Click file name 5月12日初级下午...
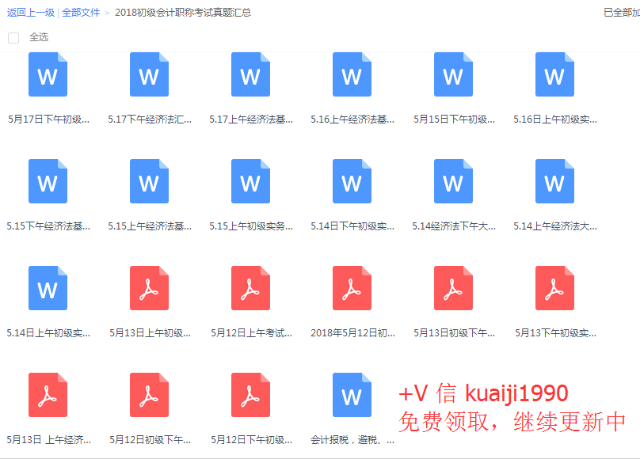Screen dimensions: 640x459 [150, 440]
